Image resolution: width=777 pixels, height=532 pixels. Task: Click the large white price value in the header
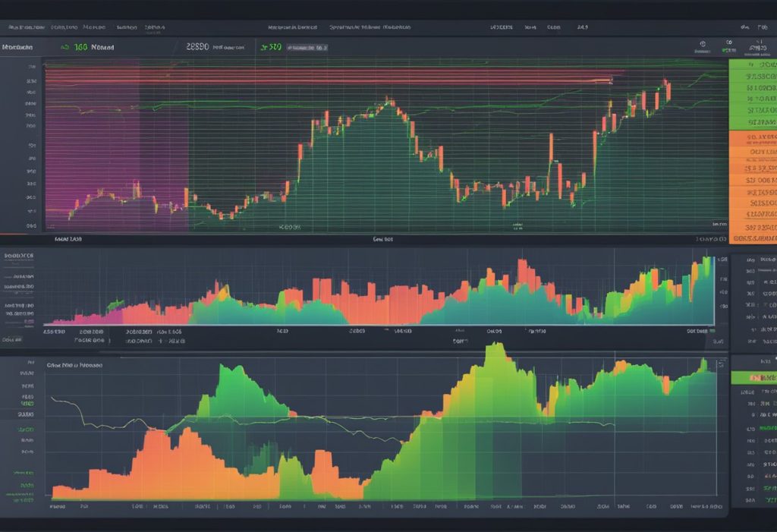click(197, 47)
